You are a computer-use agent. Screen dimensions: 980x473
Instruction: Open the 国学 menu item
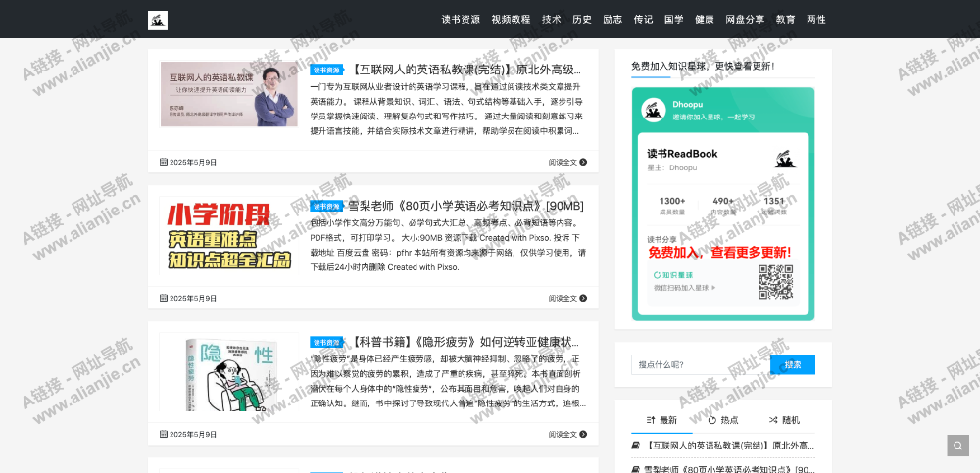click(674, 20)
